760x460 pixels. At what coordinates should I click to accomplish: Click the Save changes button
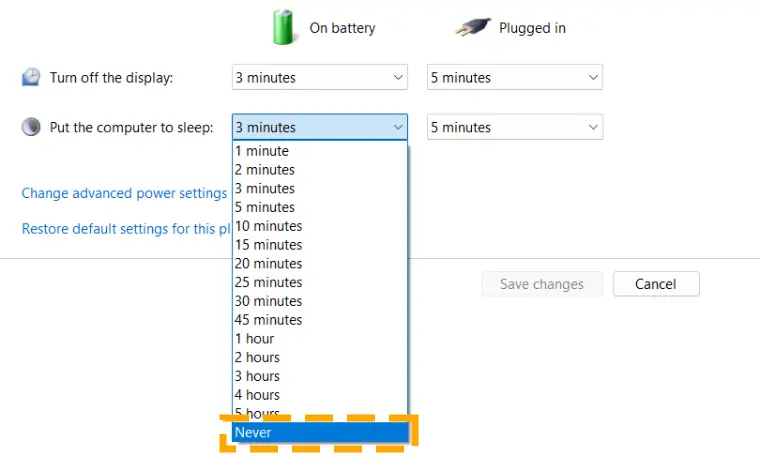point(542,284)
